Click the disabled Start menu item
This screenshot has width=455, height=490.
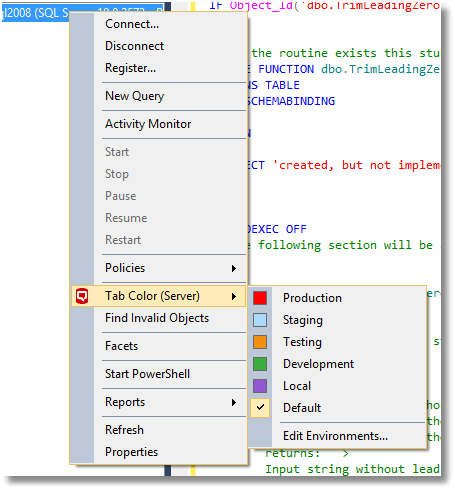[x=117, y=152]
